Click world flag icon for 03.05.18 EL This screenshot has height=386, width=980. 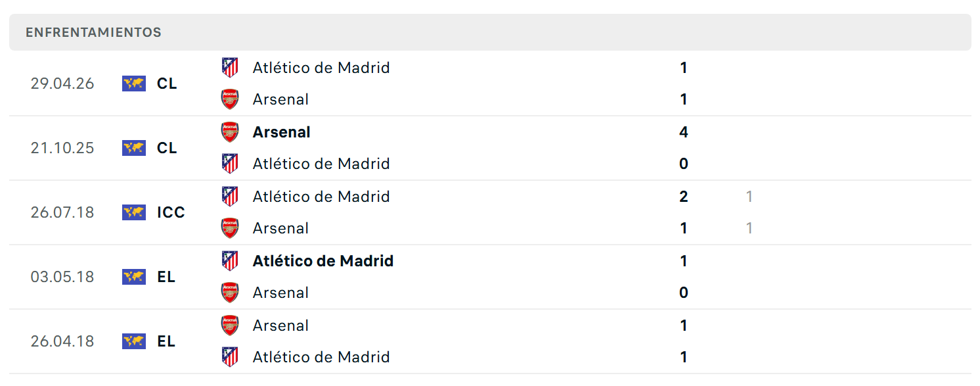click(134, 277)
